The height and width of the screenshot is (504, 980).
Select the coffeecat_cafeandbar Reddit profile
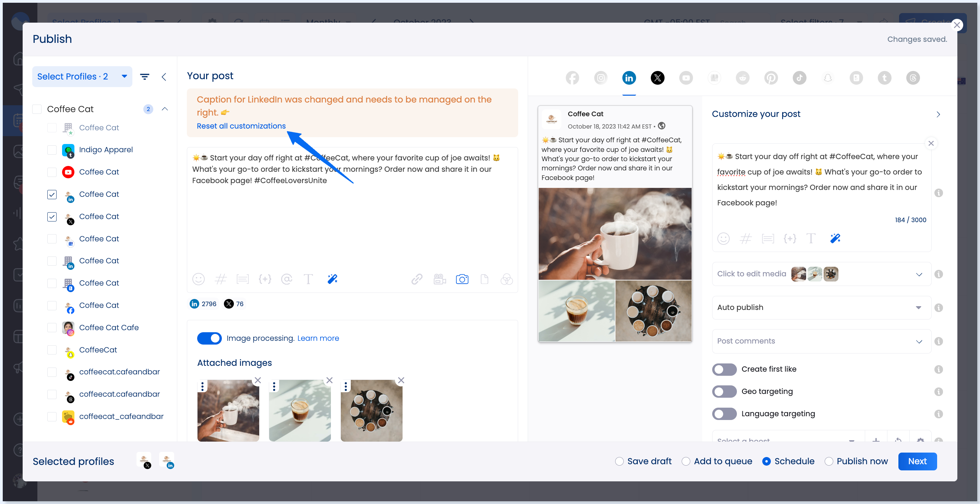52,417
